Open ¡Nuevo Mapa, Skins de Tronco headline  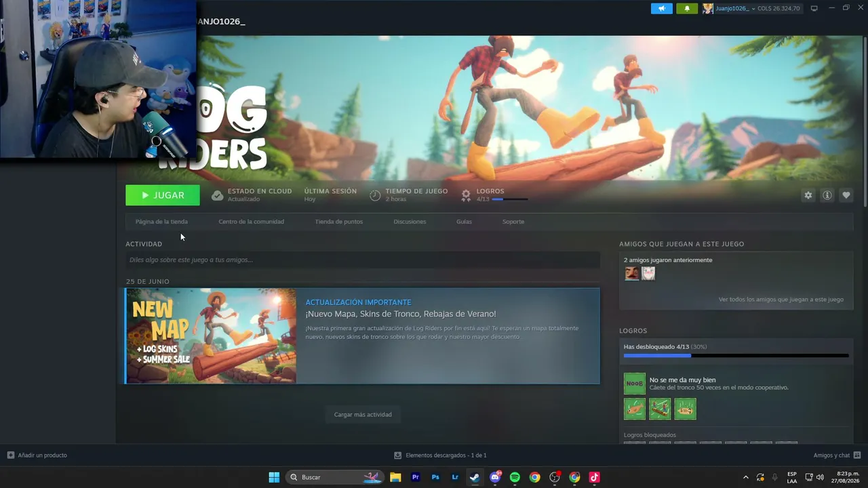tap(401, 314)
